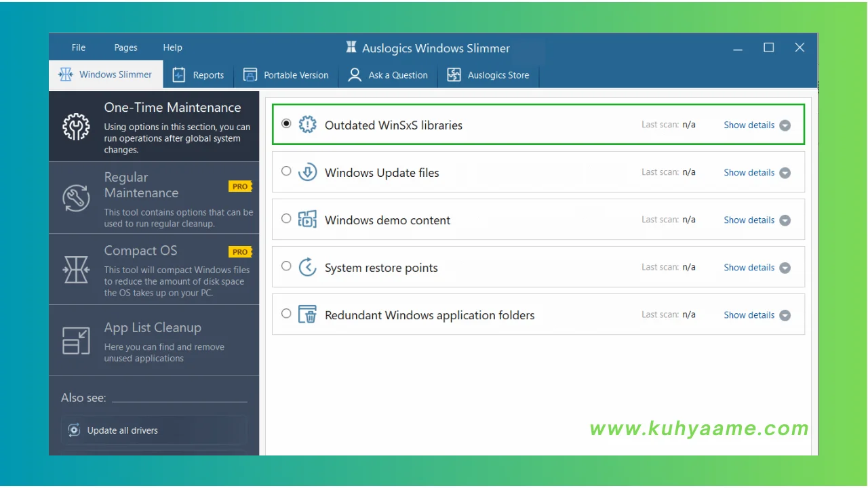The width and height of the screenshot is (868, 488).
Task: Open the File menu
Action: pos(79,47)
